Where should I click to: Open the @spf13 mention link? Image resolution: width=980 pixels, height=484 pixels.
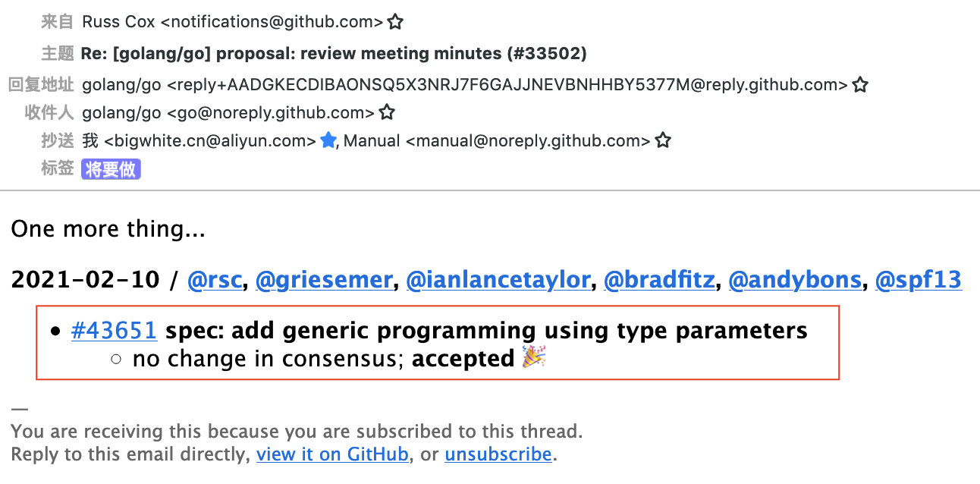pyautogui.click(x=919, y=280)
